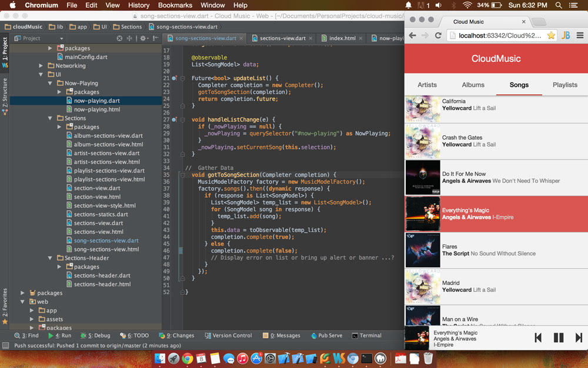Screen dimensions: 588x368
Task: Collapse the Now-Playing folder
Action: click(50, 83)
